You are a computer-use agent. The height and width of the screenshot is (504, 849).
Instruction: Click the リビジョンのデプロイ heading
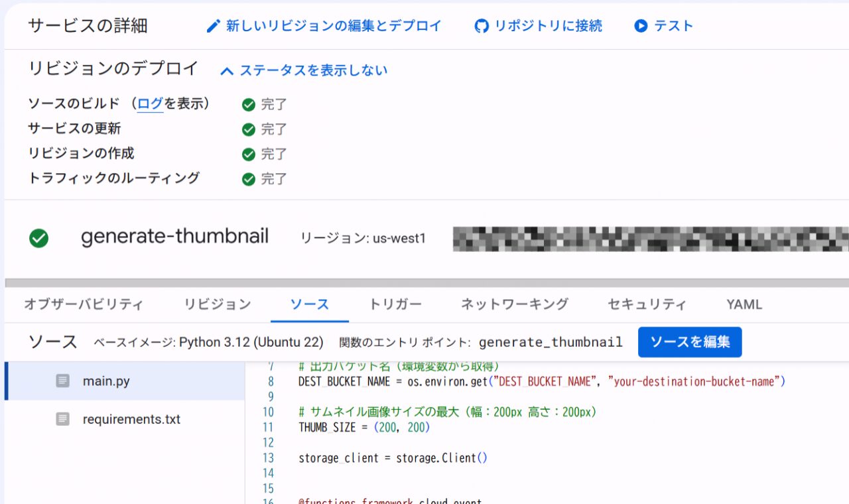pos(113,68)
